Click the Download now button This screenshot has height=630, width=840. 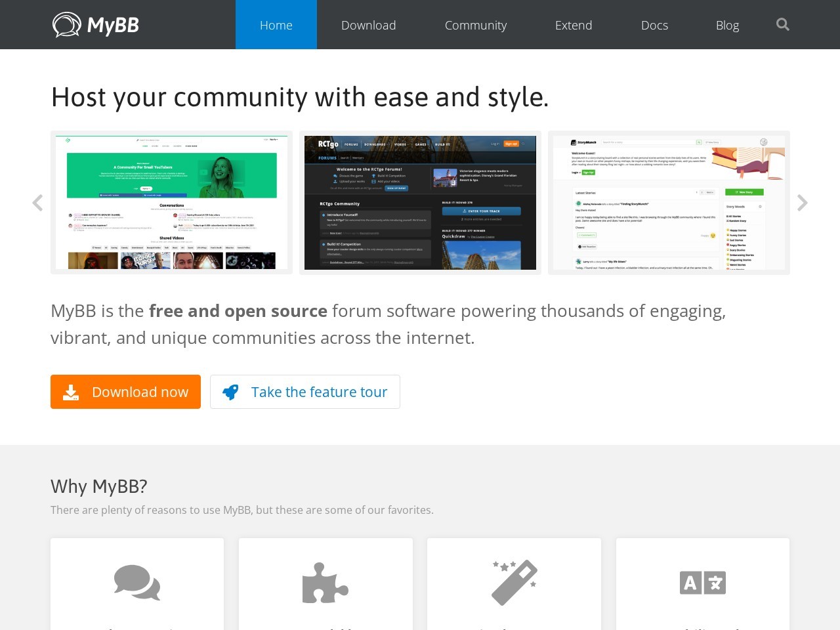[x=125, y=392]
